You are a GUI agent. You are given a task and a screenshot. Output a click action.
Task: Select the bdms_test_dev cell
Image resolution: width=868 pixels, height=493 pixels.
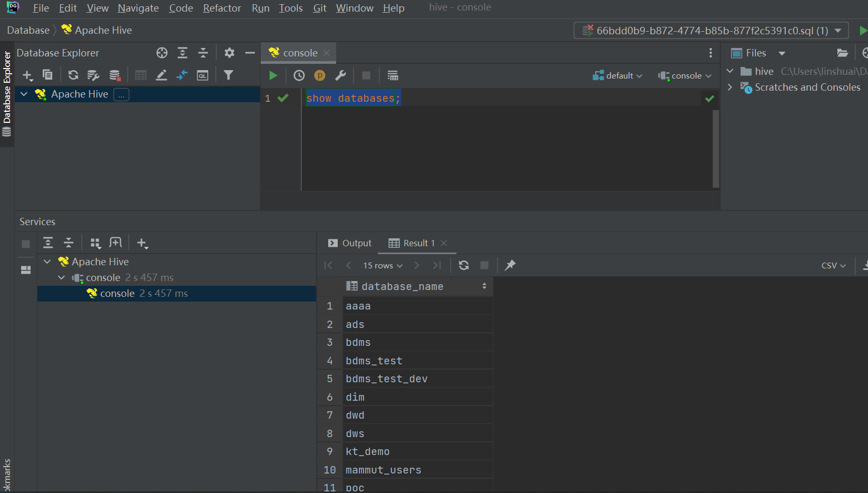417,379
